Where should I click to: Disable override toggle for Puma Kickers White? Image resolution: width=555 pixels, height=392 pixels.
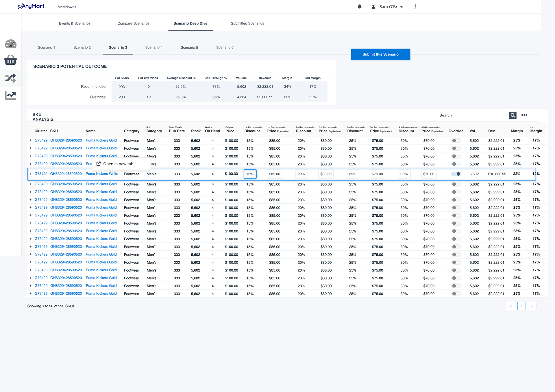[x=456, y=174]
